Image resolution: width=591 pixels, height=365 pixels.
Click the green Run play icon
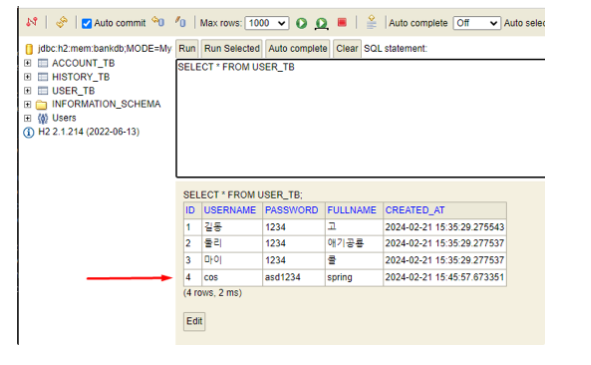pyautogui.click(x=301, y=23)
